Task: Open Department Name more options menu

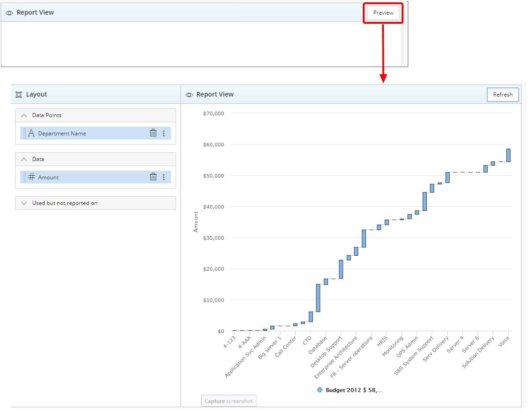Action: click(164, 134)
